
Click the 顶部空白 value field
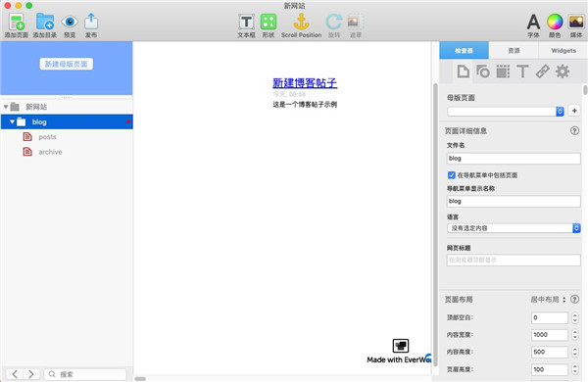550,317
